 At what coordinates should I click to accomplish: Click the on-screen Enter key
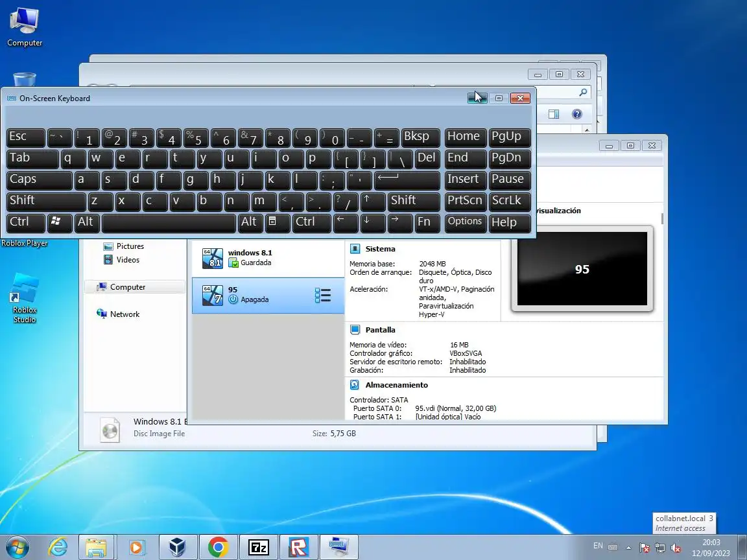(x=407, y=180)
